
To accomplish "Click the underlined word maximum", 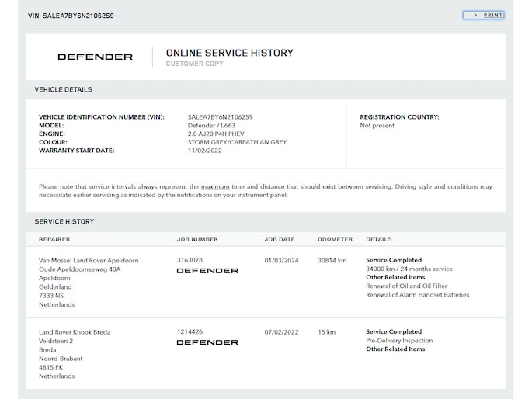I will (215, 187).
